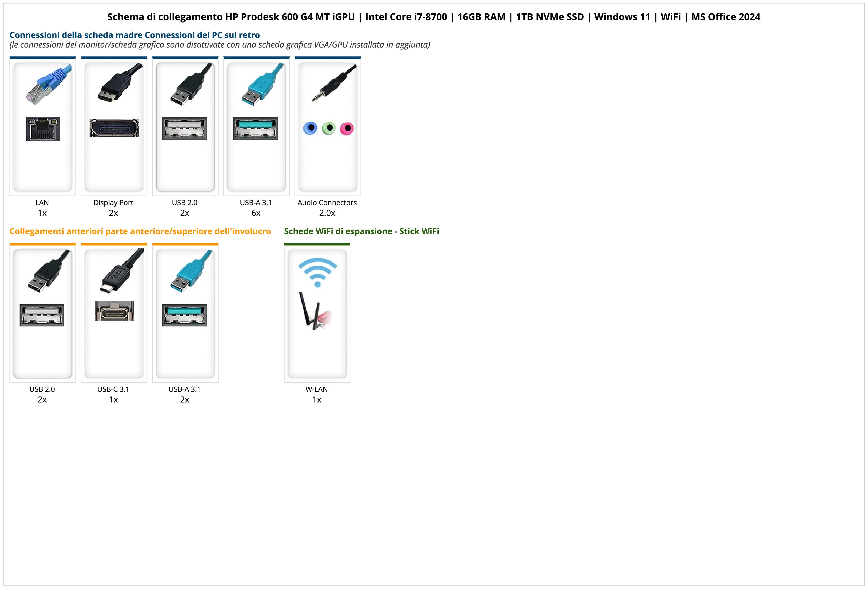
Task: Click the green audio connector jack
Action: click(329, 128)
